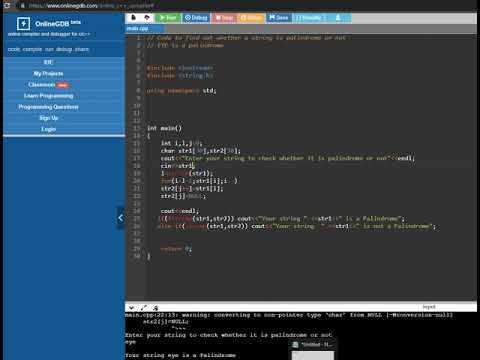This screenshot has width=480, height=360.
Task: Click the Beautify button
Action: point(310,18)
